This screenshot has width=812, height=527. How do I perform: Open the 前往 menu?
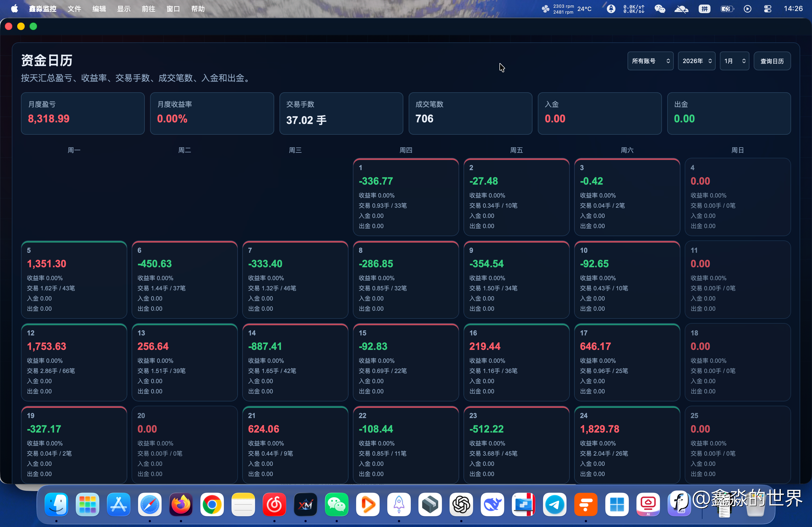149,9
